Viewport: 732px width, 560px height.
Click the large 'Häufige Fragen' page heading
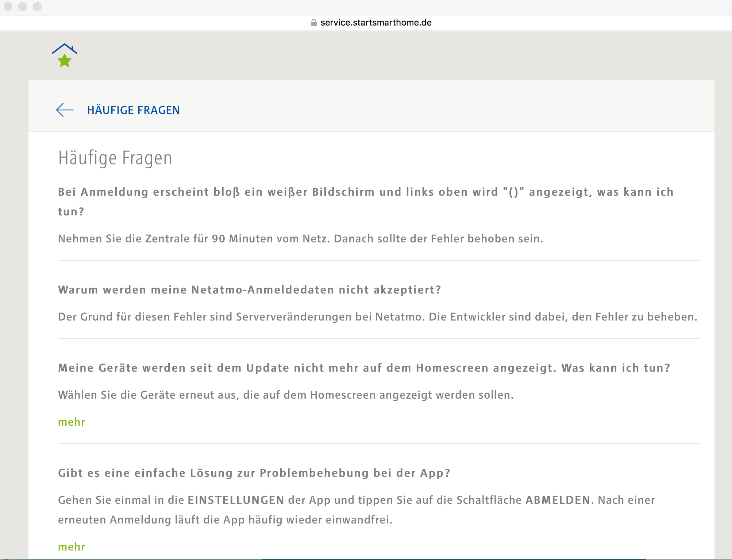pos(115,158)
